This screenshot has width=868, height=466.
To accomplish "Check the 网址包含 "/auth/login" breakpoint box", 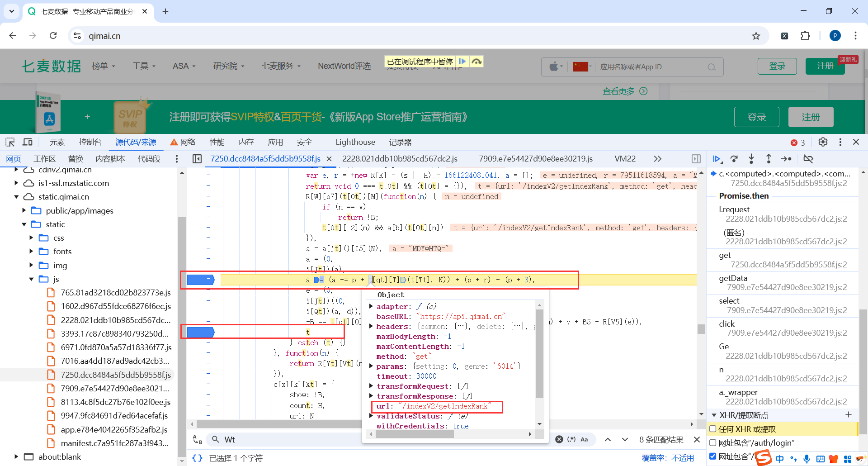I will click(x=713, y=442).
